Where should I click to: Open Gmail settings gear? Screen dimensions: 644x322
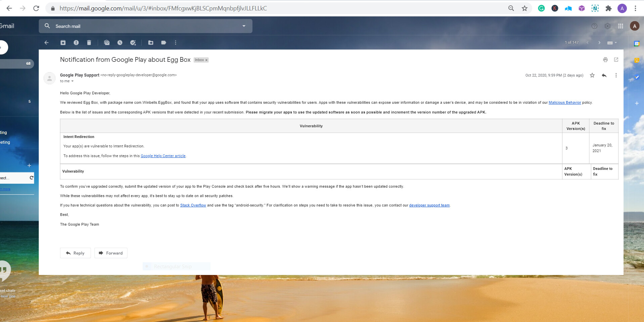click(607, 26)
